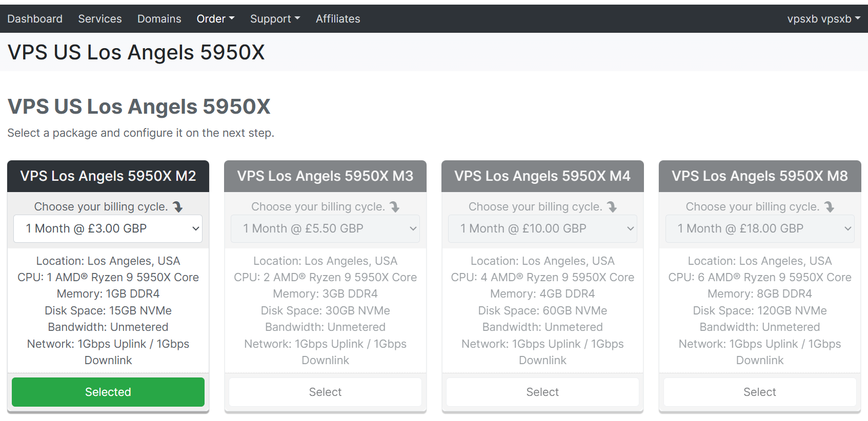Click 'CPU: 2 AMD® Ryzen 9 5950X Core' text
Image resolution: width=868 pixels, height=421 pixels.
point(325,277)
